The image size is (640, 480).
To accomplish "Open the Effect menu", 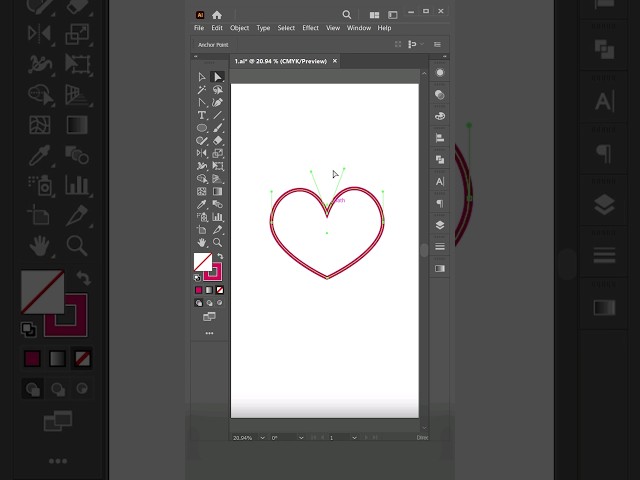I will [x=310, y=28].
